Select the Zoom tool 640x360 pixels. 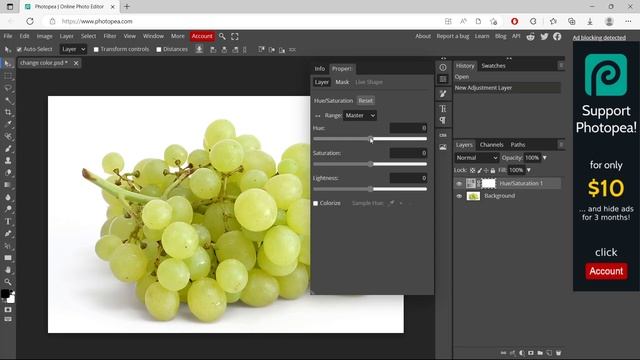(8, 282)
